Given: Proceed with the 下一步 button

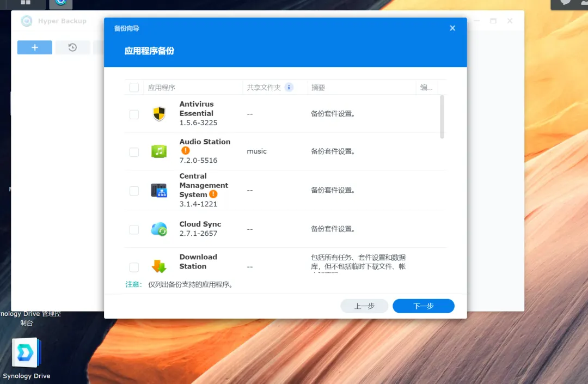Looking at the screenshot, I should (x=423, y=306).
